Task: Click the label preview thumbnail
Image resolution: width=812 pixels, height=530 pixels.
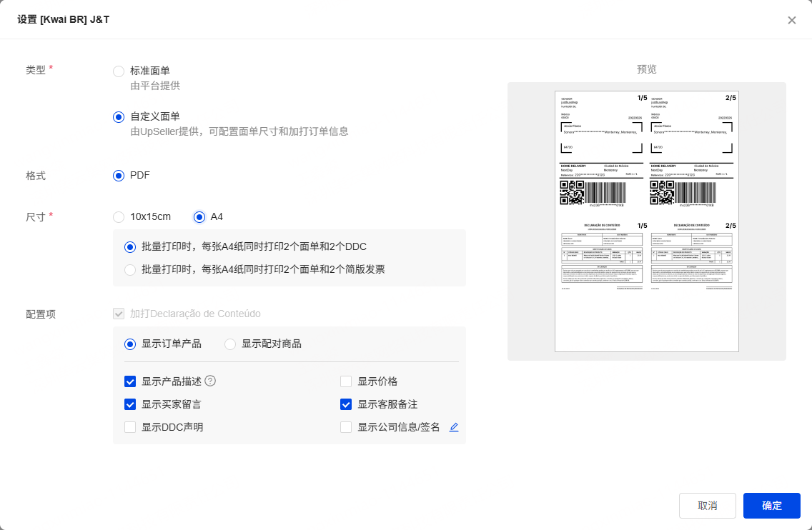Action: pos(646,221)
